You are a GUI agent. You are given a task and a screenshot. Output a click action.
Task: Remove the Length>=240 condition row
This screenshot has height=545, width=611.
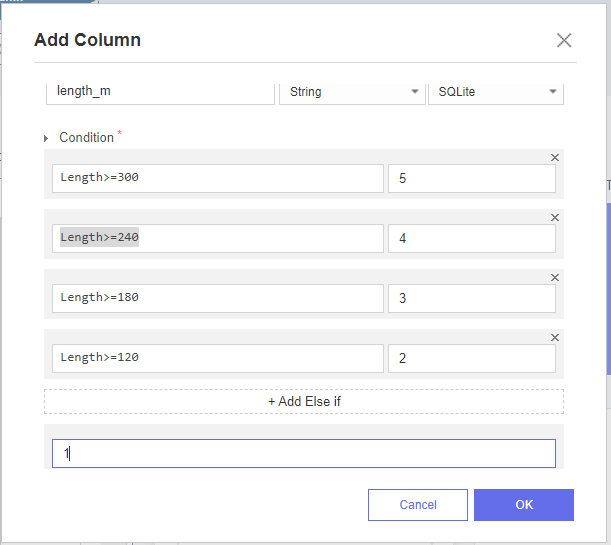555,217
